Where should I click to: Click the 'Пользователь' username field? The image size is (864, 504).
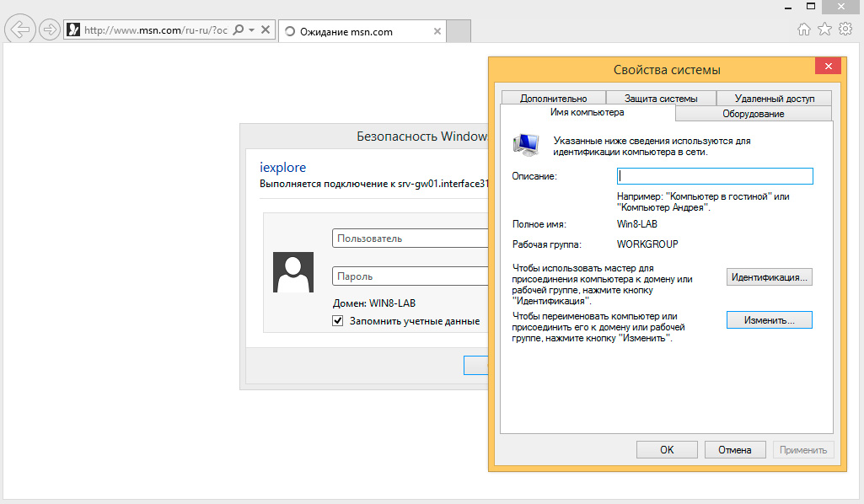(x=410, y=239)
